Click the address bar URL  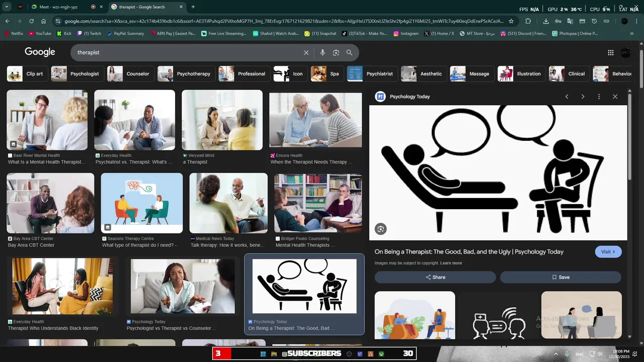(x=284, y=21)
